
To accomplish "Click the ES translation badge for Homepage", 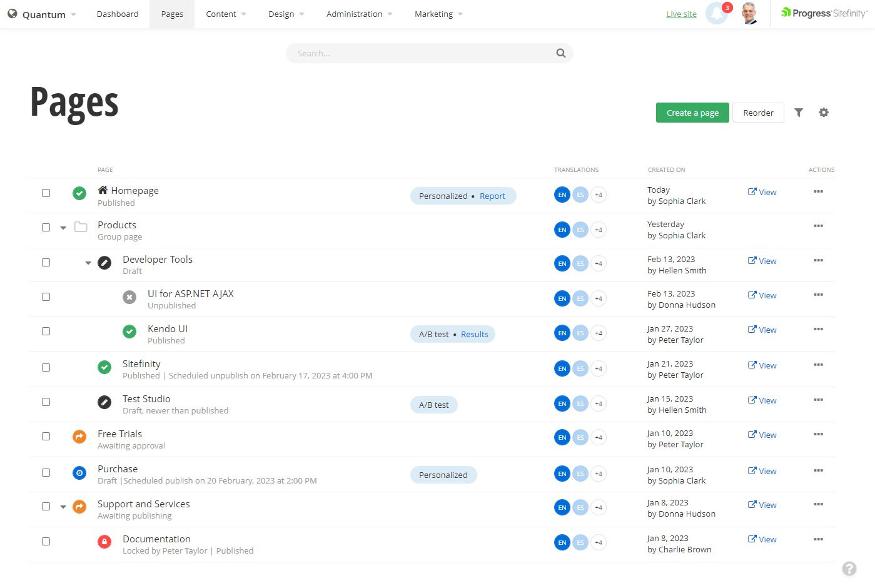I will coord(580,195).
